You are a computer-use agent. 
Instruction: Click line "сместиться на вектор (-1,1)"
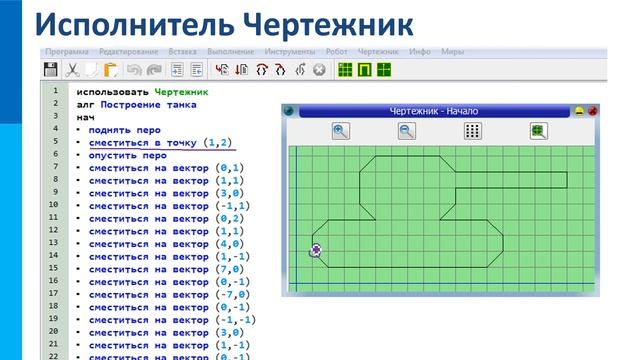click(x=169, y=206)
